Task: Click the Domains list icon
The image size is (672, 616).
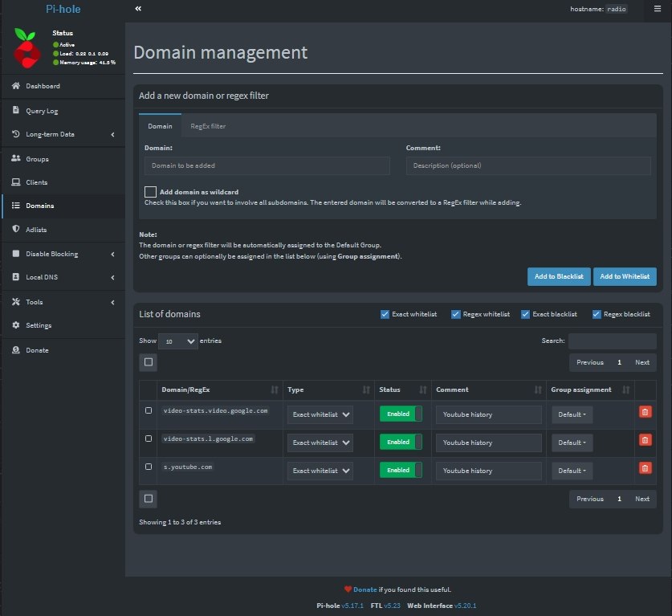Action: click(x=16, y=206)
